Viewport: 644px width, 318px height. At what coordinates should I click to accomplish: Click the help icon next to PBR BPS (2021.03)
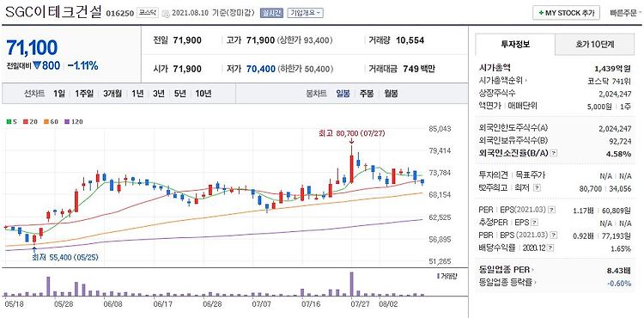click(554, 235)
